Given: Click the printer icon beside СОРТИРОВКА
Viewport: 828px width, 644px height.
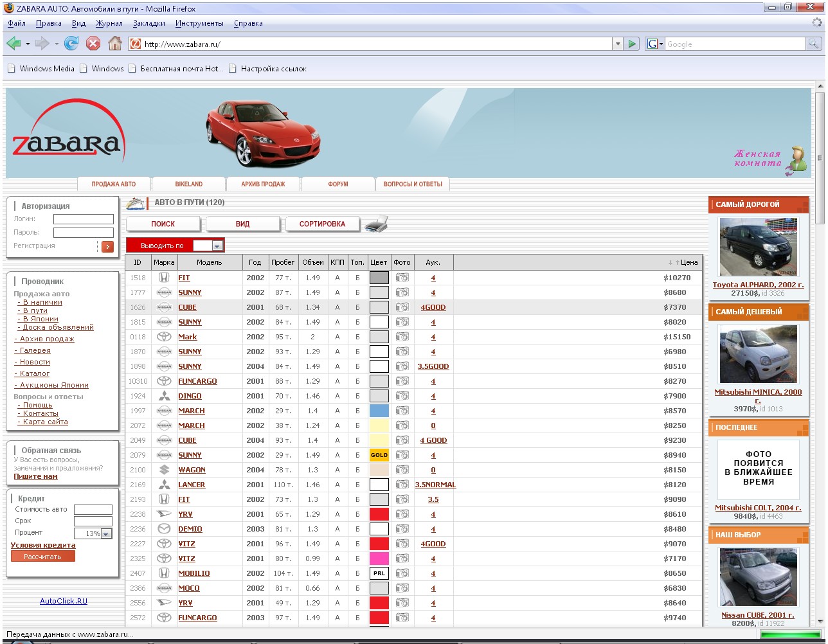Looking at the screenshot, I should click(377, 224).
